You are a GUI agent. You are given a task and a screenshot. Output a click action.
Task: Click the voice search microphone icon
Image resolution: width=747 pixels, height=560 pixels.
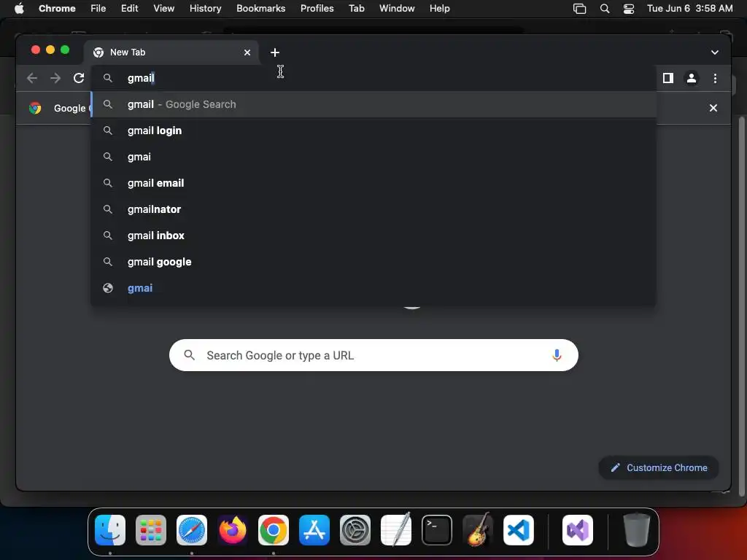click(557, 355)
